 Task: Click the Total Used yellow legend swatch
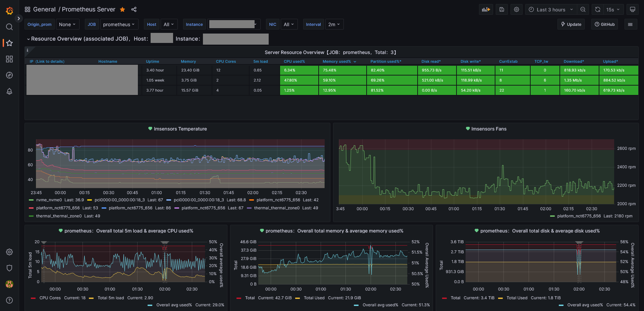click(x=298, y=298)
